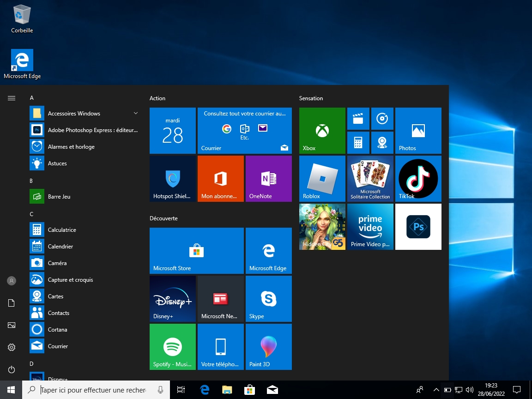Open the calendar date tile showing 28

click(173, 130)
